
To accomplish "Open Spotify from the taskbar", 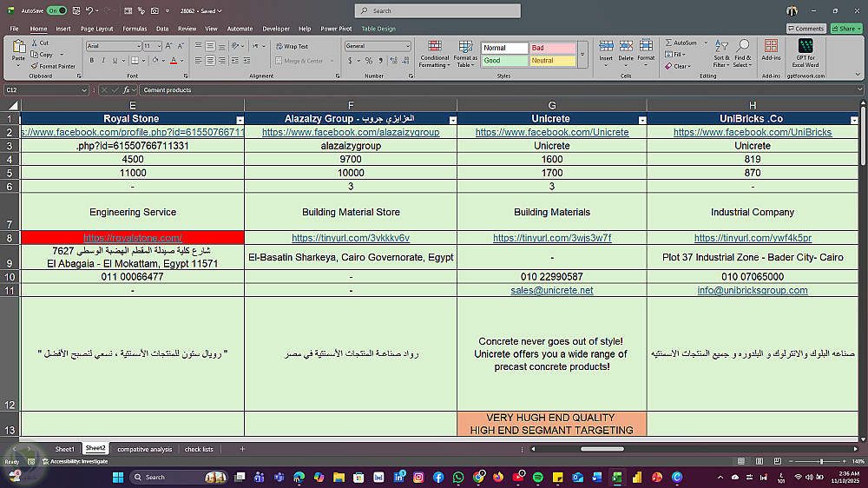I will pos(538,477).
